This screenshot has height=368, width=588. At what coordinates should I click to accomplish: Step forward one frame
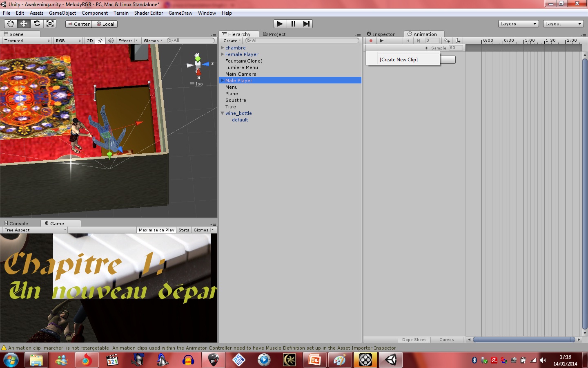click(306, 23)
